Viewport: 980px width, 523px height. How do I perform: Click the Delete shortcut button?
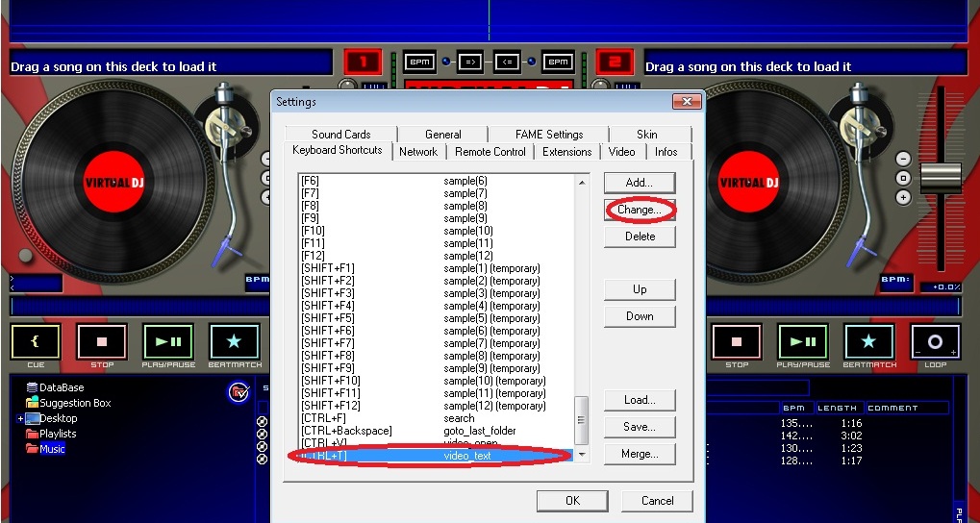tap(640, 237)
